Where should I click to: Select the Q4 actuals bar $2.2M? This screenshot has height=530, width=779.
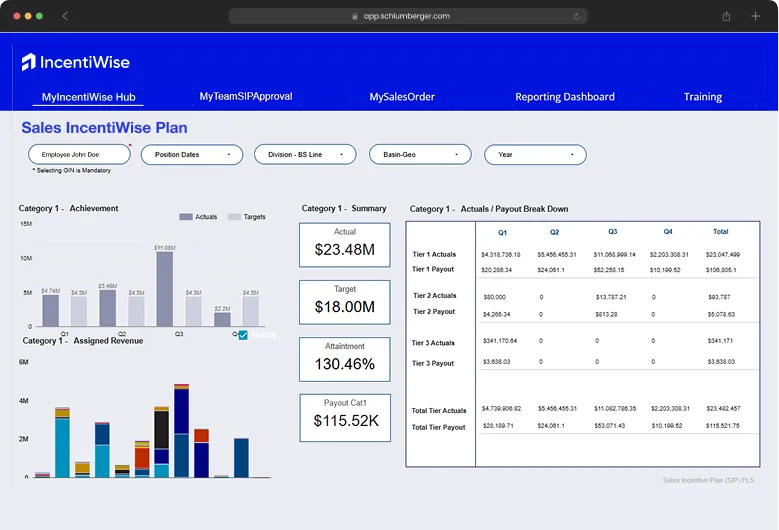click(x=222, y=319)
